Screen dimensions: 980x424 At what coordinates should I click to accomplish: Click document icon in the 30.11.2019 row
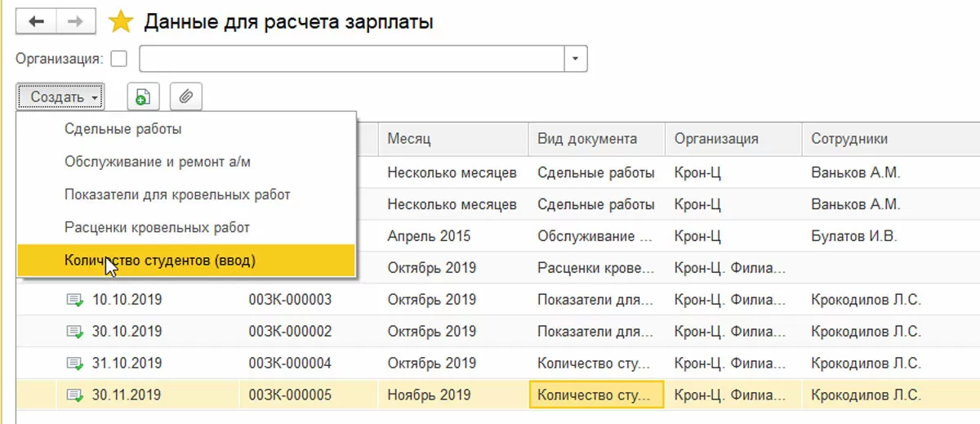tap(74, 395)
